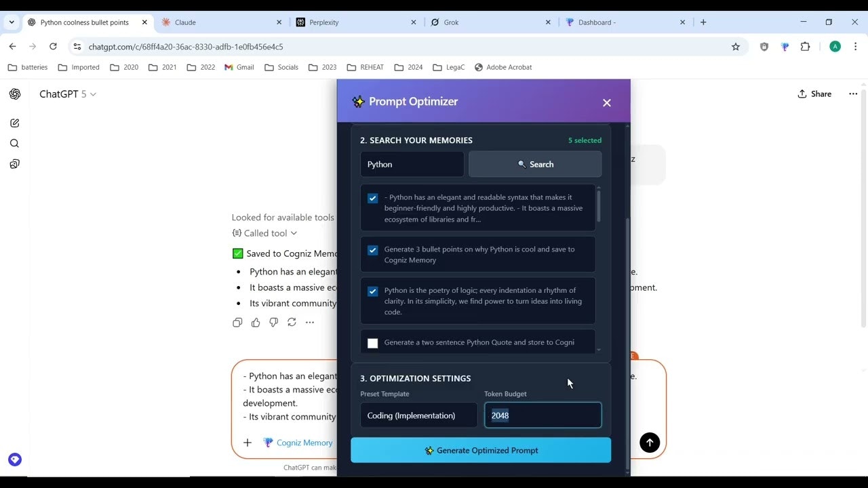Click the Search memories button
868x488 pixels.
pyautogui.click(x=535, y=164)
